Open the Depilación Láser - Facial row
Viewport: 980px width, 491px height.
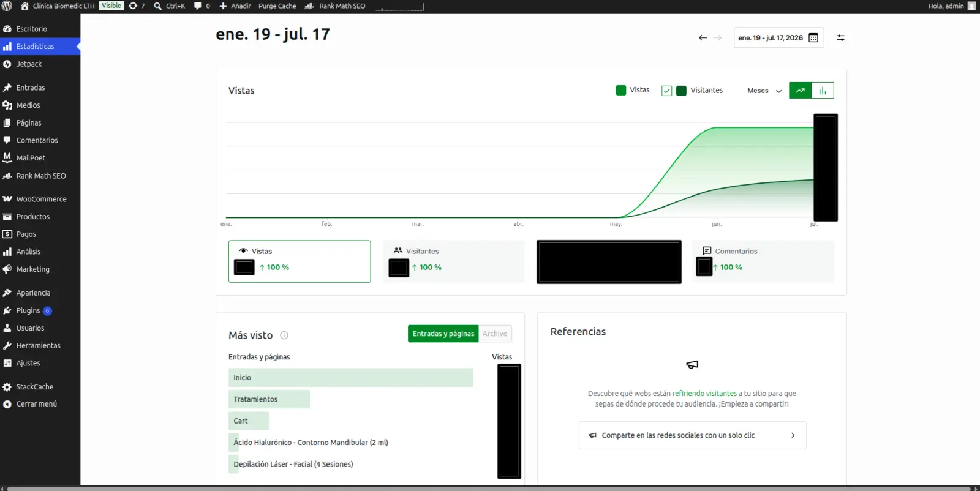click(x=293, y=464)
